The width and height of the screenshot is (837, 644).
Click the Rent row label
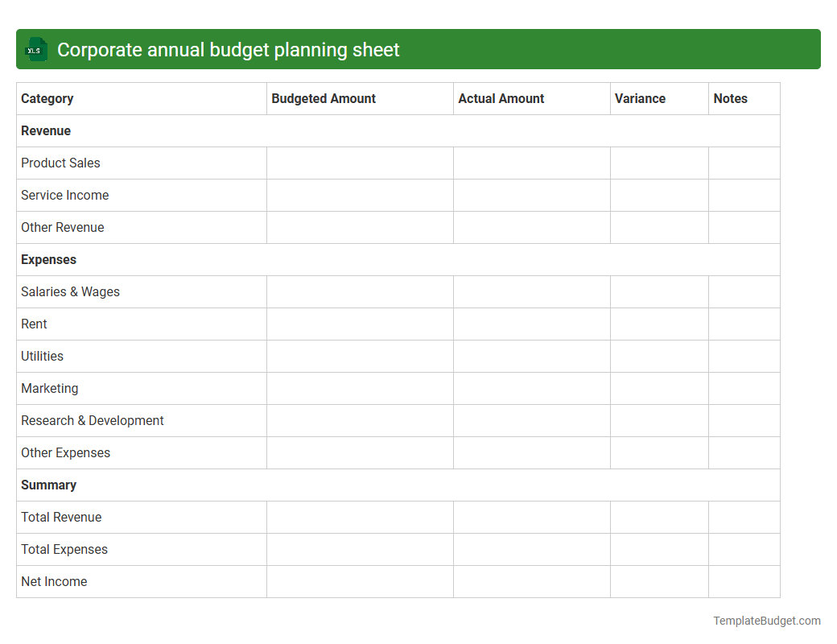click(x=34, y=324)
